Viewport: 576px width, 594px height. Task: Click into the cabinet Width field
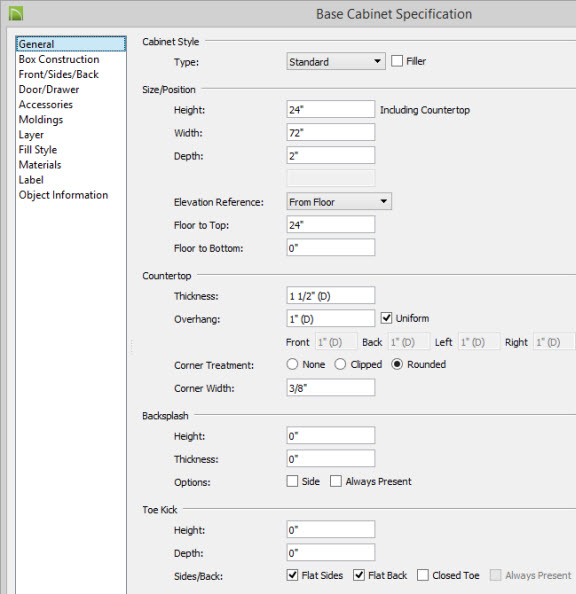coord(331,133)
